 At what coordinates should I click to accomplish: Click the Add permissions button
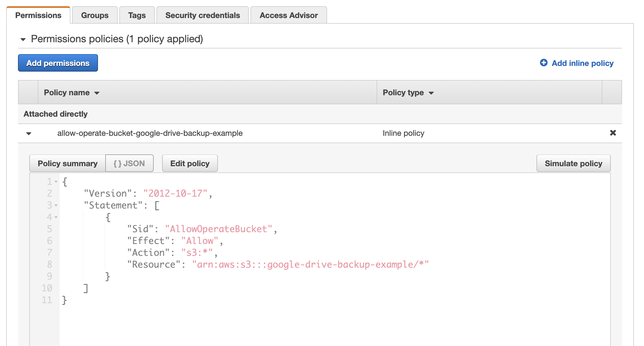click(58, 63)
